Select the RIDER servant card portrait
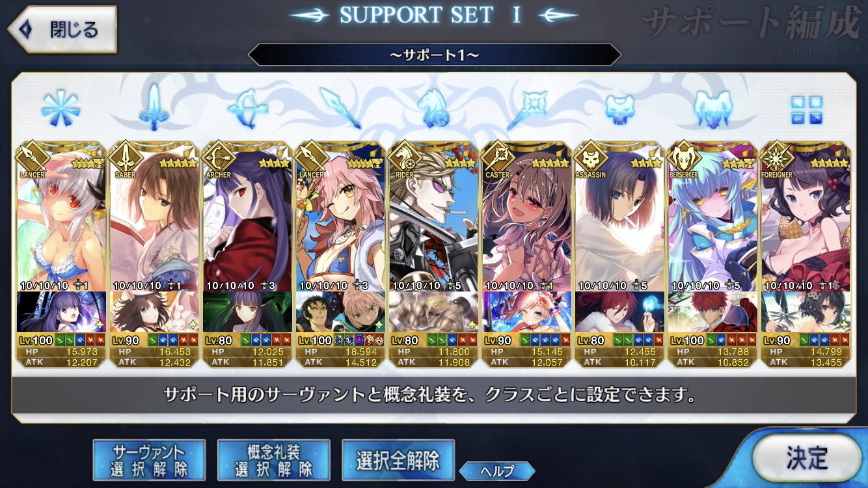 [433, 215]
